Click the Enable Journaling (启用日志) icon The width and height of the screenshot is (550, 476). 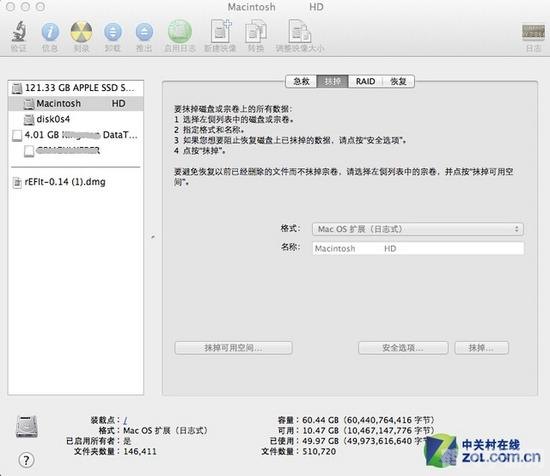180,31
